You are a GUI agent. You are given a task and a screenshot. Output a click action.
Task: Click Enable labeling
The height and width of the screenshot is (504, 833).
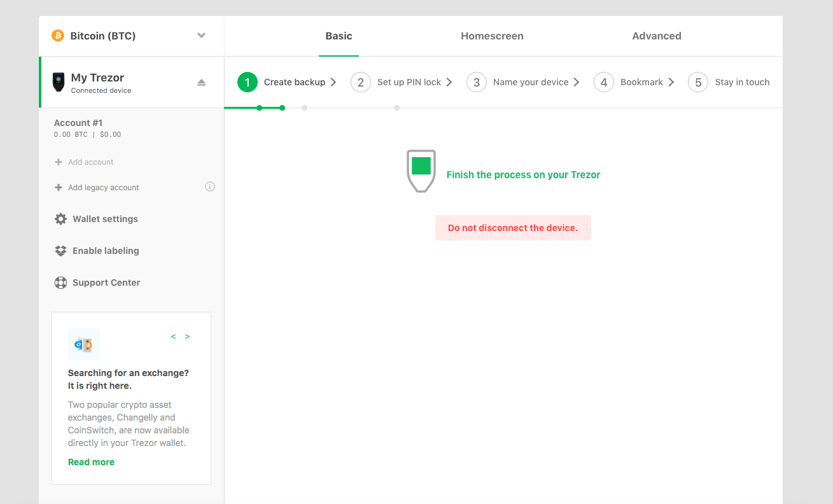click(106, 251)
